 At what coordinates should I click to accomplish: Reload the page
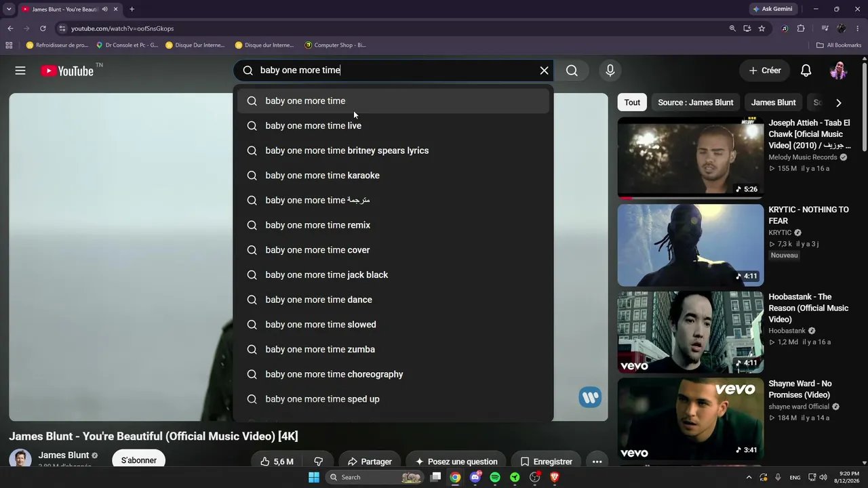pos(43,28)
